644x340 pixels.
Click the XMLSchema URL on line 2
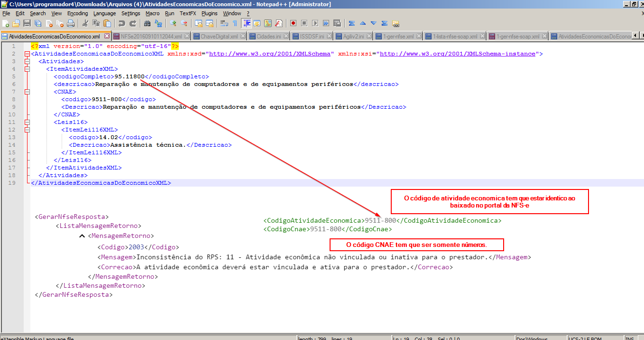pyautogui.click(x=269, y=54)
